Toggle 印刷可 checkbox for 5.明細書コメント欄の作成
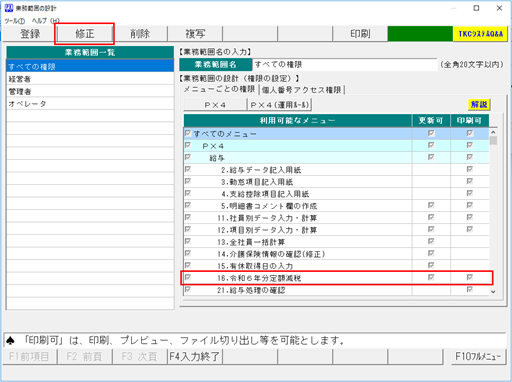 [470, 205]
